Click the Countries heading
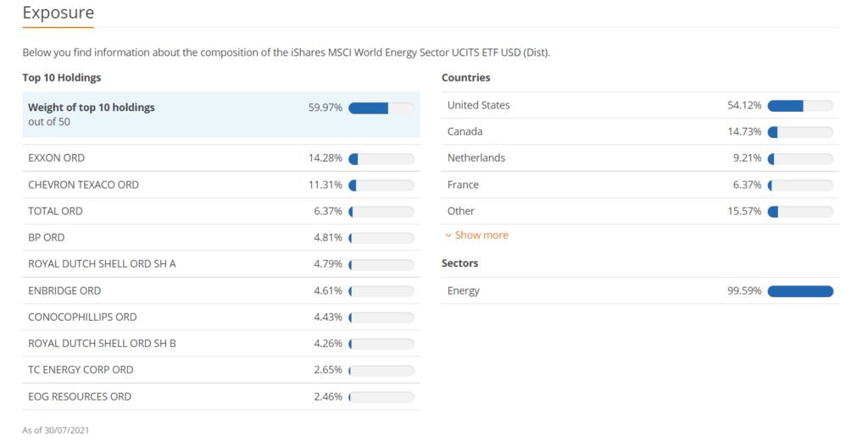 [x=465, y=77]
